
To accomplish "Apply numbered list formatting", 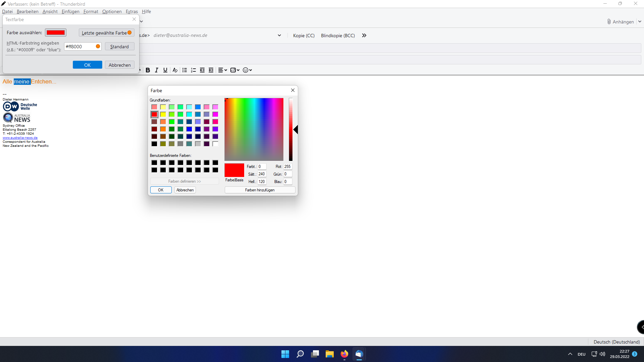I will 193,70.
